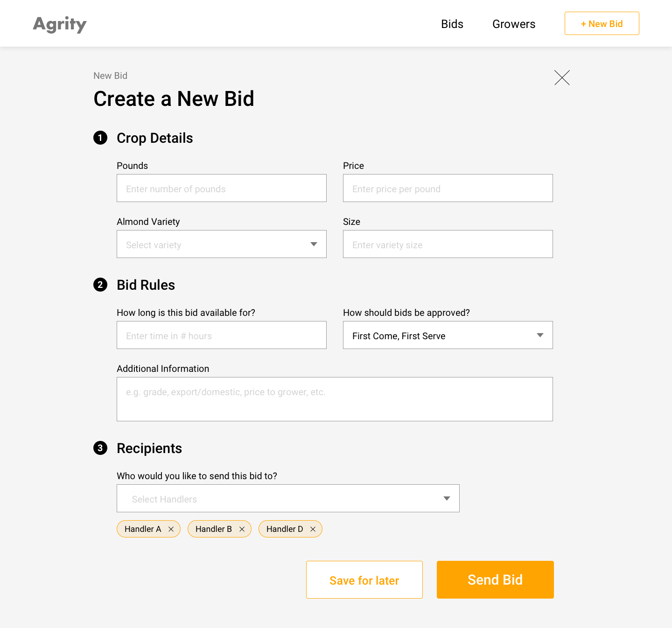Screen dimensions: 672x628
Task: Expand the bid approval method dropdown
Action: [448, 335]
